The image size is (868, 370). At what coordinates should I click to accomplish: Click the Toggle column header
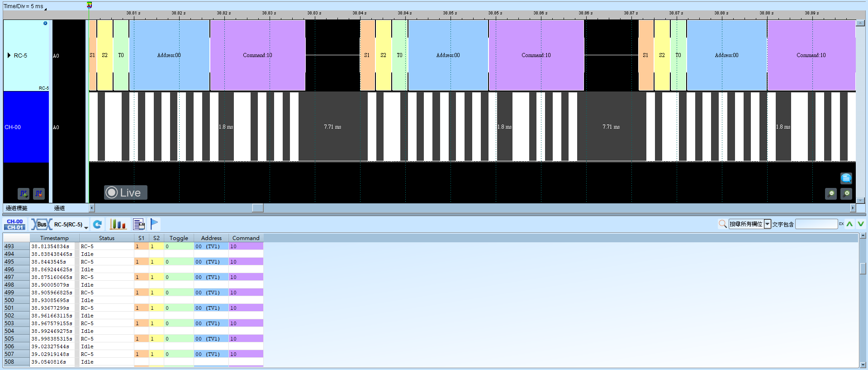pyautogui.click(x=179, y=238)
